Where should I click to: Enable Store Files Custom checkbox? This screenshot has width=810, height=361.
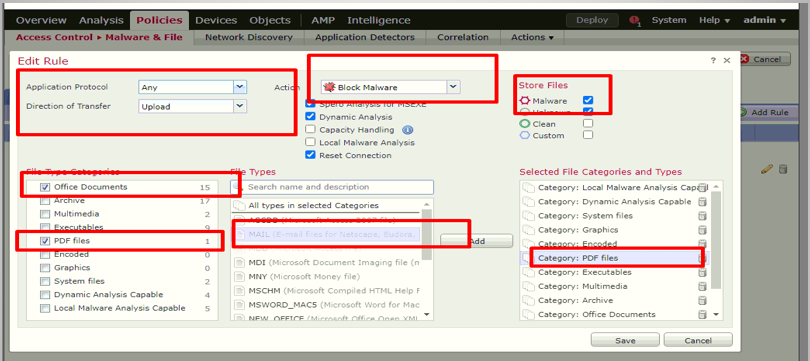click(x=588, y=135)
